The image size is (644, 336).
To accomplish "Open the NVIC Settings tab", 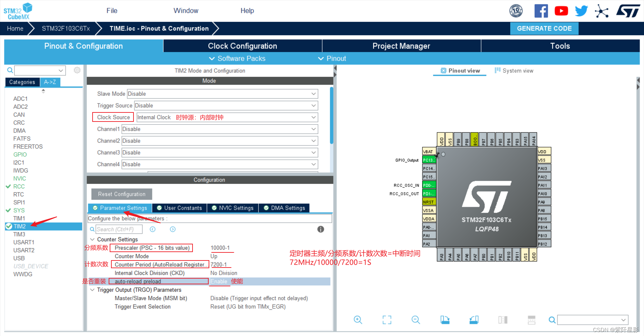I will click(x=233, y=208).
